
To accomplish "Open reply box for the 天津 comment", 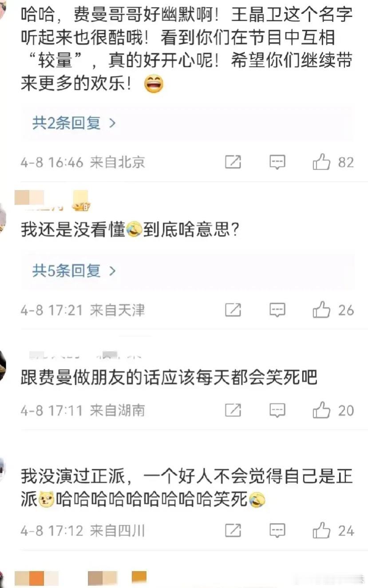I will click(277, 310).
